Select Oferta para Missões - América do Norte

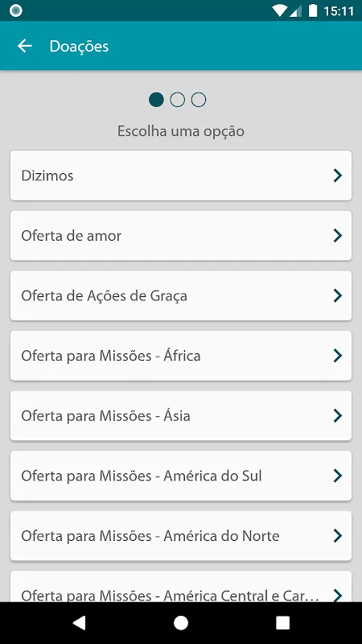pyautogui.click(x=181, y=535)
